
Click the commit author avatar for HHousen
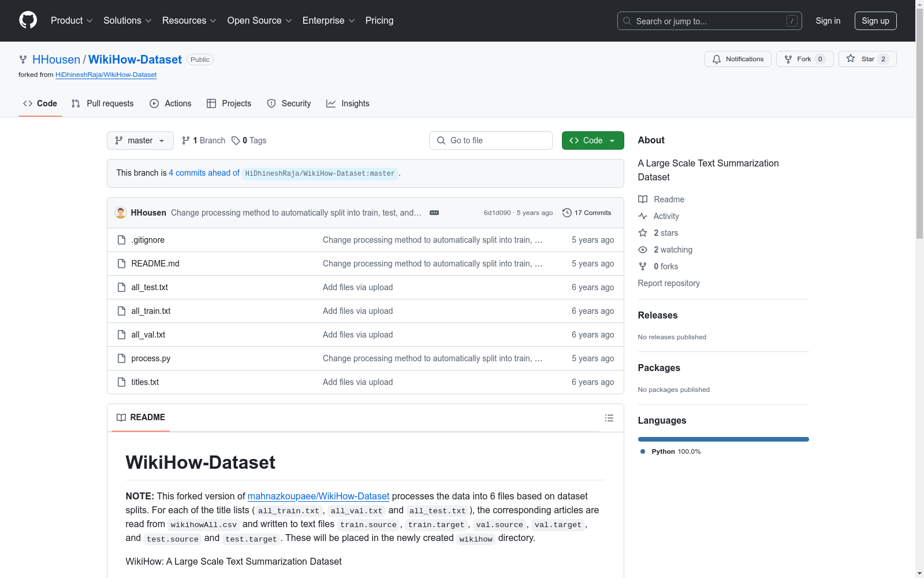click(121, 213)
